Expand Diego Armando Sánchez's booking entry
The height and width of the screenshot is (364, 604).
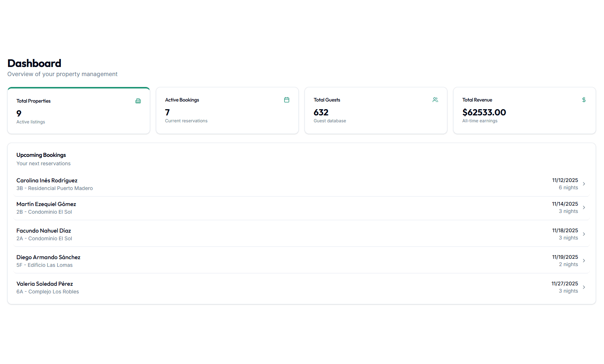584,261
